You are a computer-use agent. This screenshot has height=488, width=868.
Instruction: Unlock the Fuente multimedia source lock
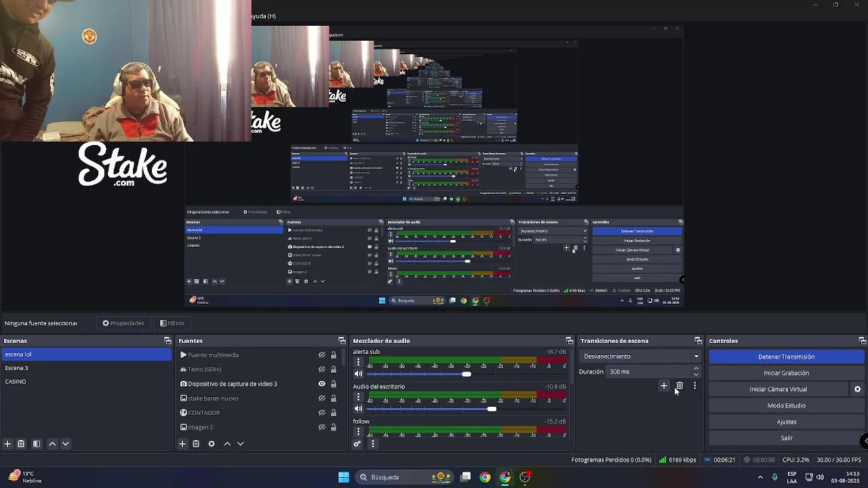click(333, 355)
